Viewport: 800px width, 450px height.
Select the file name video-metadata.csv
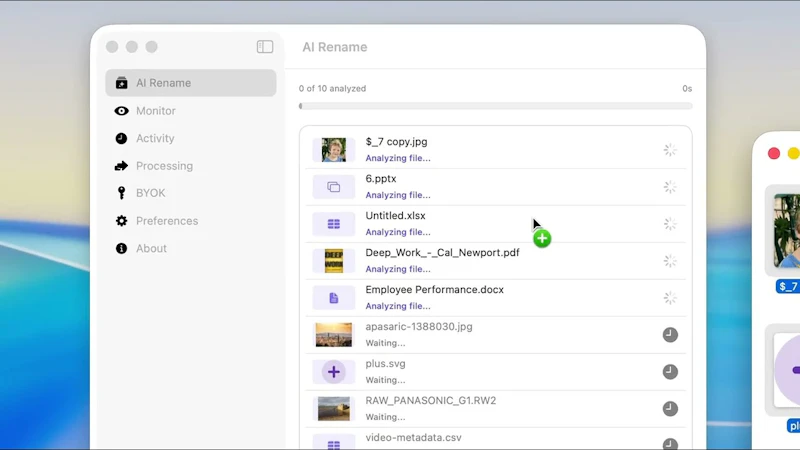(413, 438)
